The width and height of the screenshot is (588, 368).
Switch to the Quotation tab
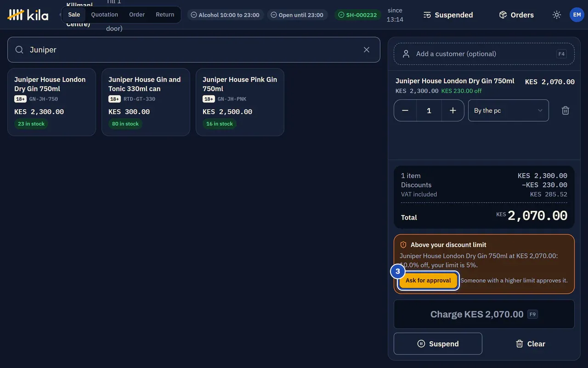(104, 15)
